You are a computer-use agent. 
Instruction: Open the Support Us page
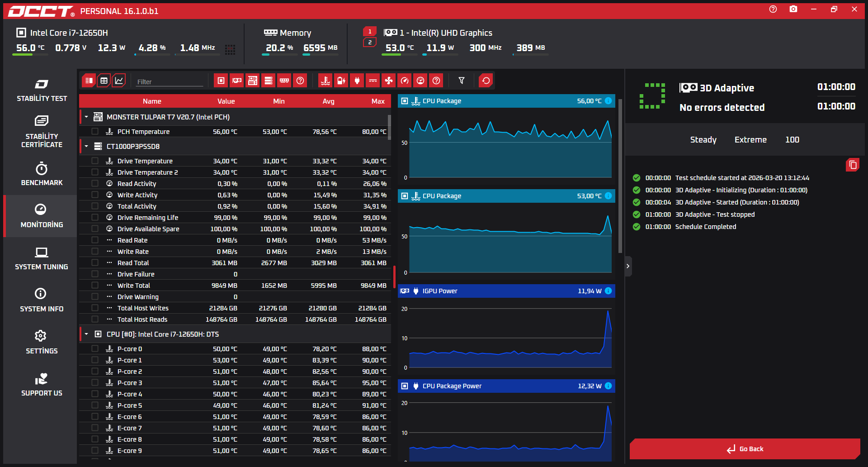(42, 385)
